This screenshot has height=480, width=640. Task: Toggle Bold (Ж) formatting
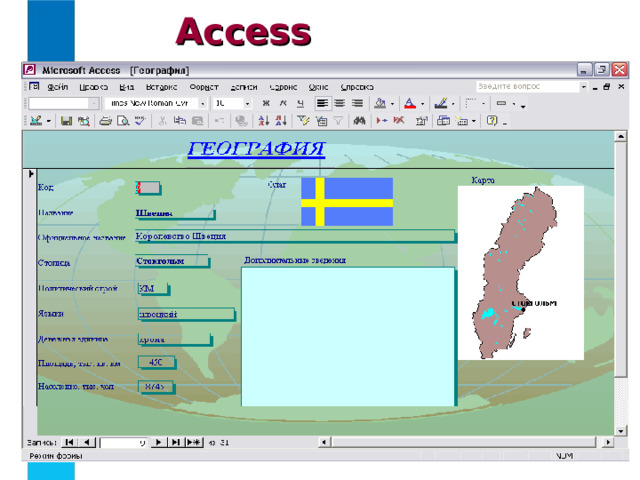[x=266, y=103]
